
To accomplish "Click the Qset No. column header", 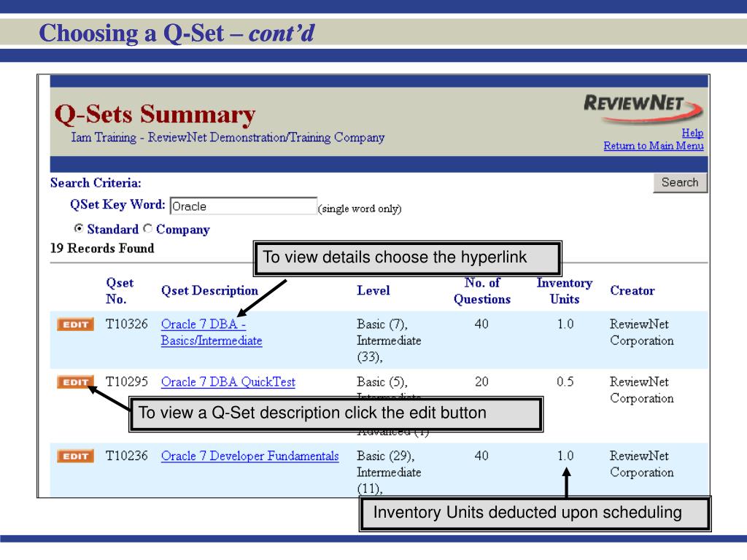I will (x=120, y=291).
